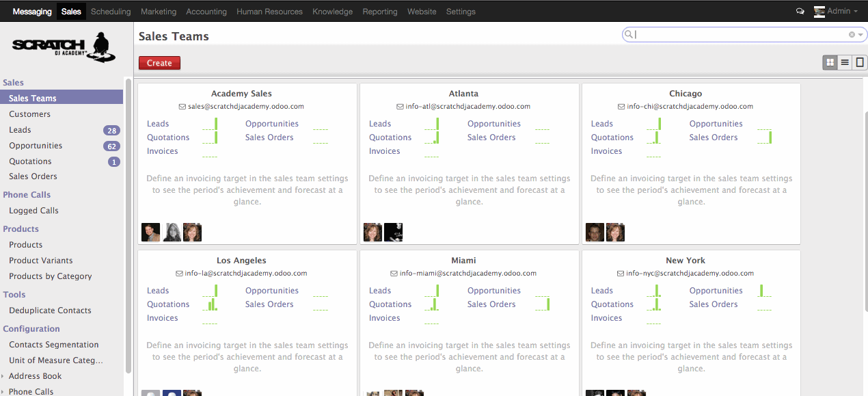Open Leads of Chicago team
Viewport: 868px width, 396px height.
[x=601, y=124]
